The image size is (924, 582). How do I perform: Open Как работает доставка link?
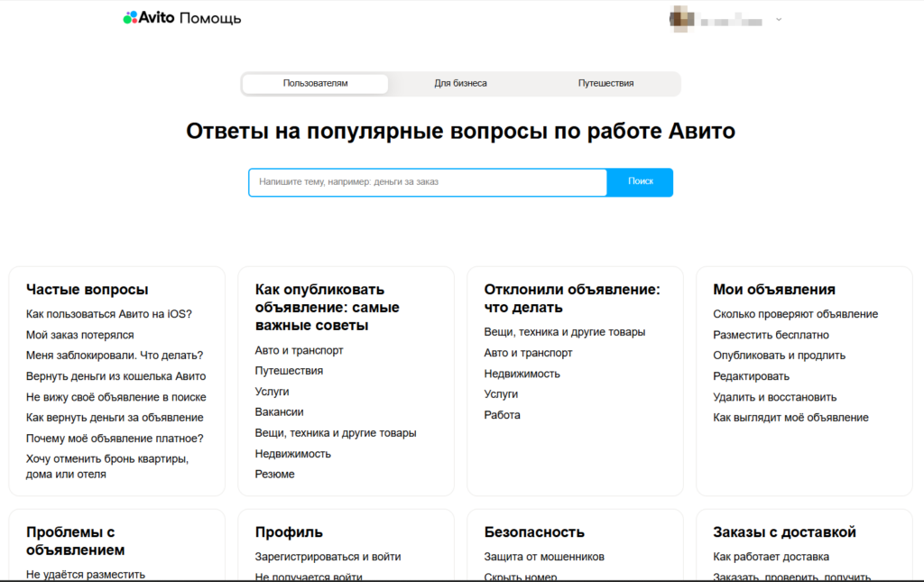click(x=771, y=557)
